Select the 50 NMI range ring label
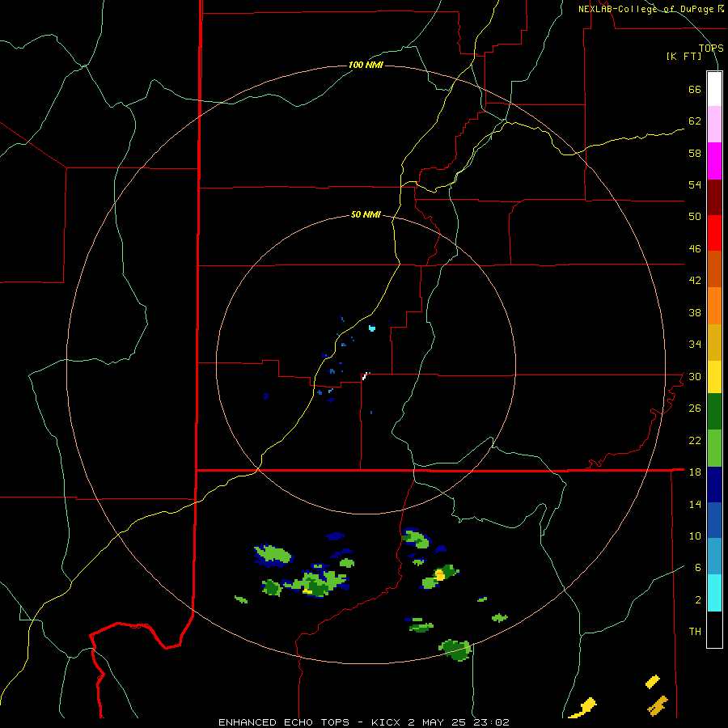The image size is (728, 728). 366,214
